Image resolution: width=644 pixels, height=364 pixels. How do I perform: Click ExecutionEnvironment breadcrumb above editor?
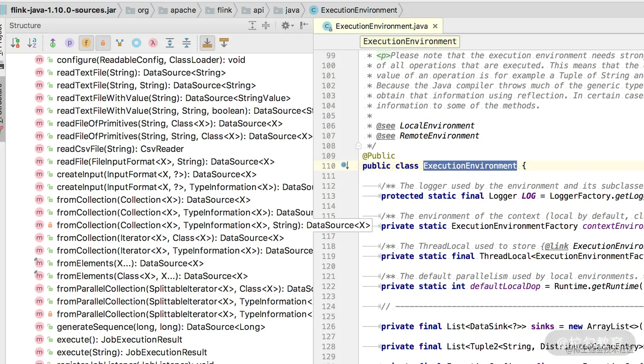click(x=410, y=41)
